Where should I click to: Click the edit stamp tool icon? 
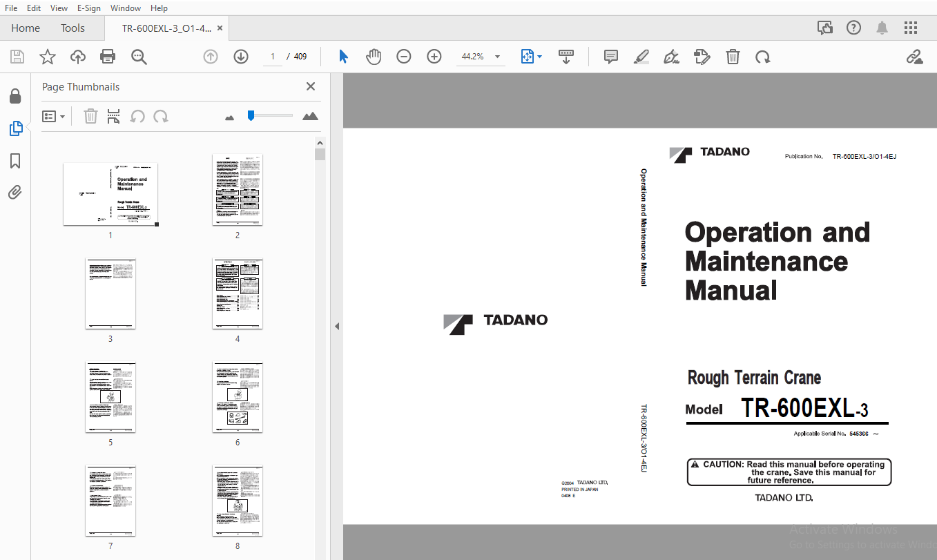(702, 57)
